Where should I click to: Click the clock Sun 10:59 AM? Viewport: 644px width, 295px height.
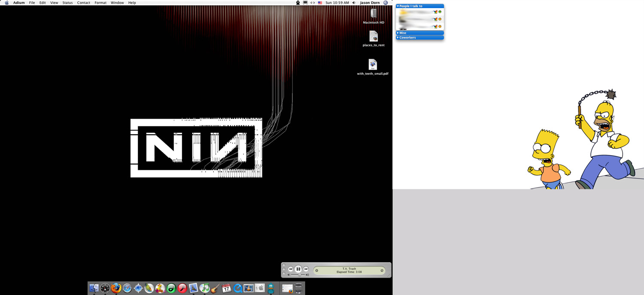point(337,3)
